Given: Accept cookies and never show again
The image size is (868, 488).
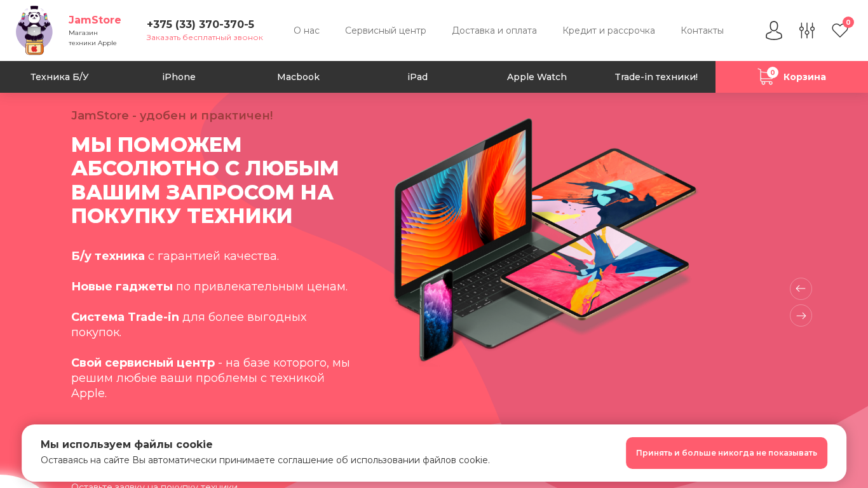Looking at the screenshot, I should tap(726, 453).
